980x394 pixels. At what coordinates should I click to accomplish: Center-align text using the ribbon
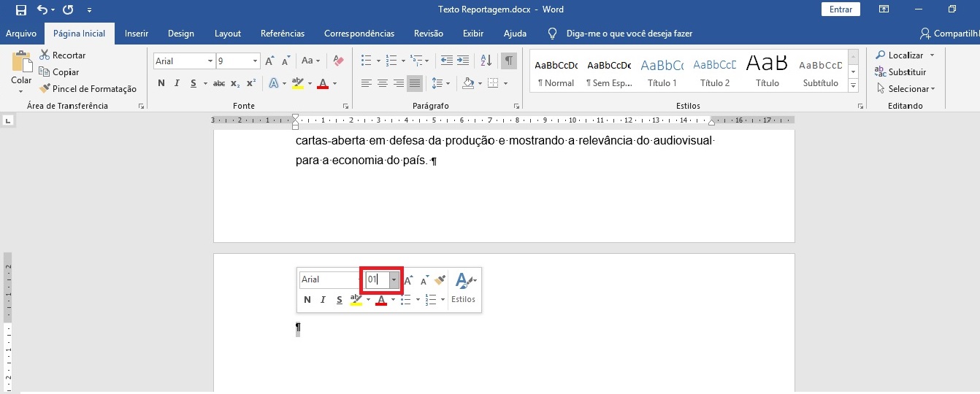tap(382, 83)
